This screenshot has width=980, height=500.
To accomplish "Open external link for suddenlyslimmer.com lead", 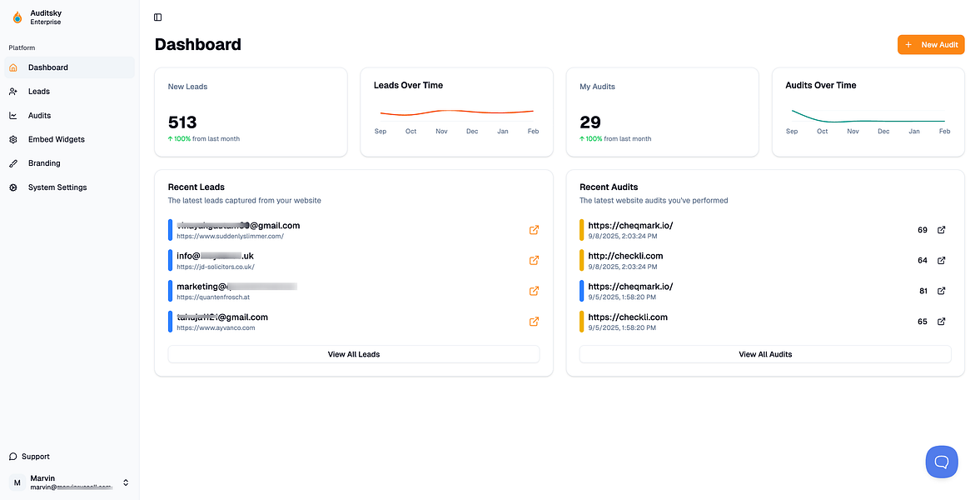I will (535, 230).
